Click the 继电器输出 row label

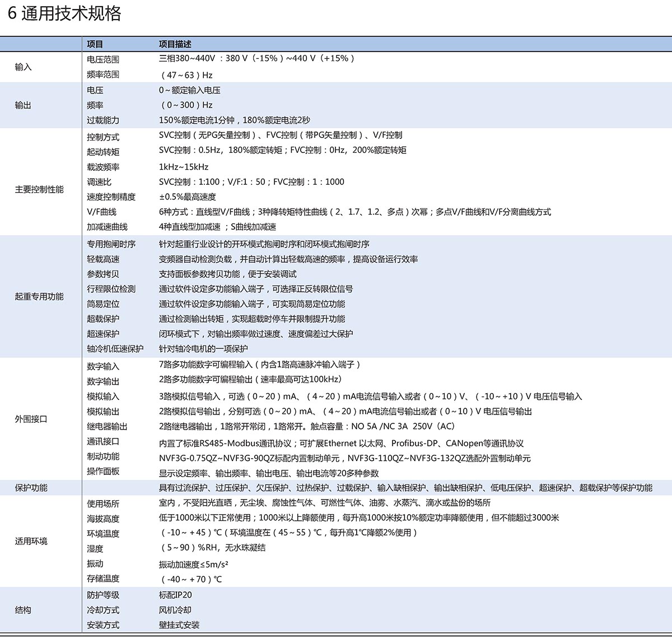click(107, 427)
